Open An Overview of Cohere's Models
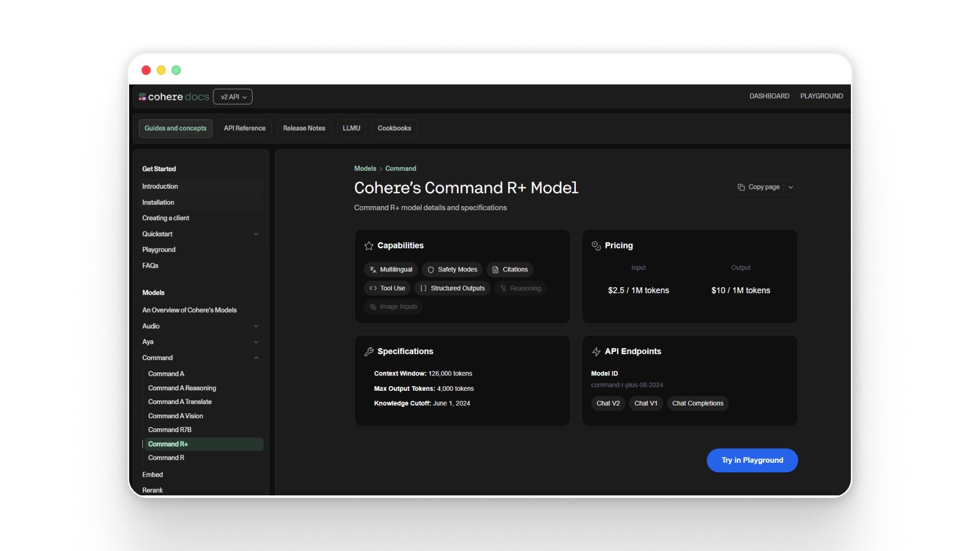This screenshot has width=980, height=551. pyautogui.click(x=201, y=310)
